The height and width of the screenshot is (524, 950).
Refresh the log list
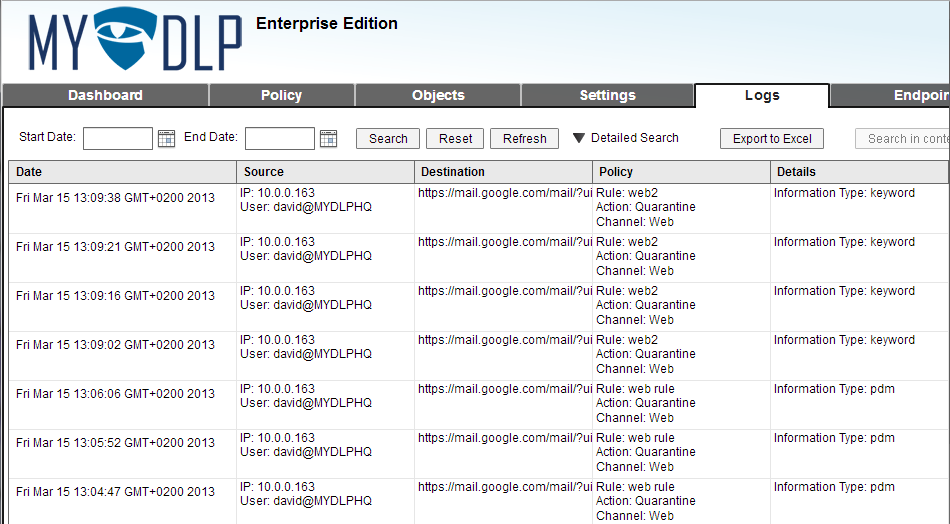click(524, 139)
